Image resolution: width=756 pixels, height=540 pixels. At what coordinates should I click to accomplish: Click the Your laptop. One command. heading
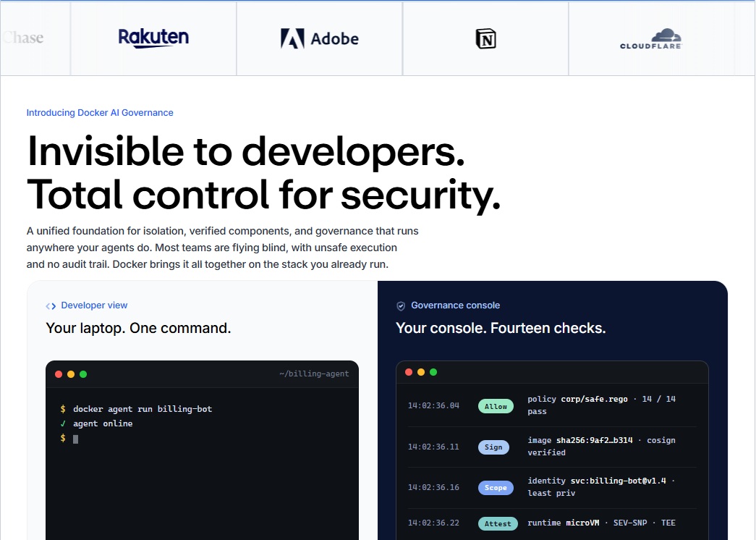coord(138,328)
